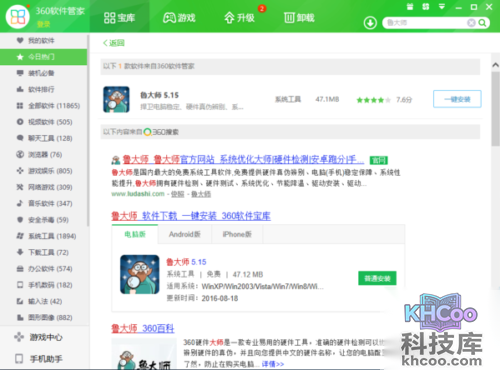Open the 卸载 uninstall tab

pyautogui.click(x=299, y=17)
